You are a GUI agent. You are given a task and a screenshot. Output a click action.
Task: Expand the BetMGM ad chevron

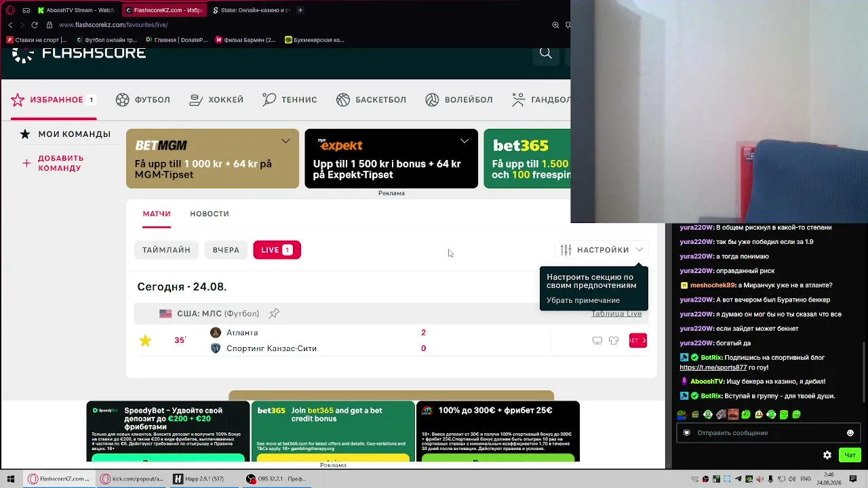(x=285, y=141)
